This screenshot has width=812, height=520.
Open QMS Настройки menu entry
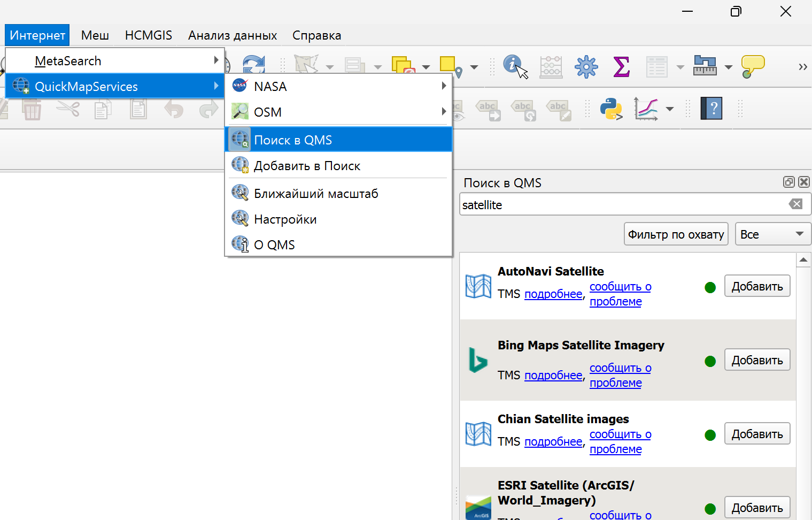[339, 219]
